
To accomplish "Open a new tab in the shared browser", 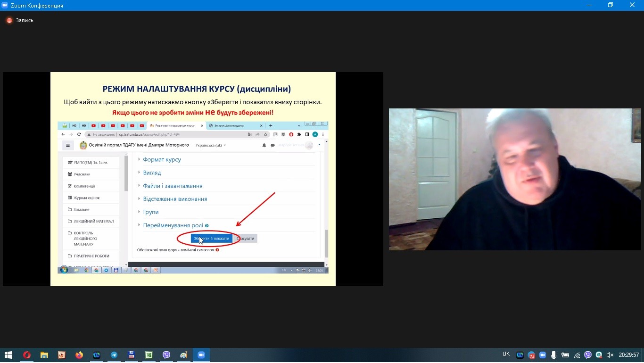I will 271,126.
